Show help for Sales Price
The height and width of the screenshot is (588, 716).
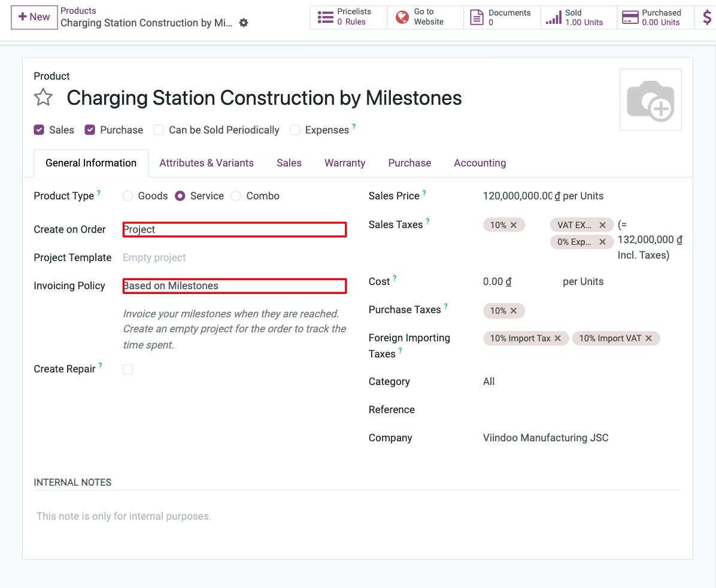[424, 193]
